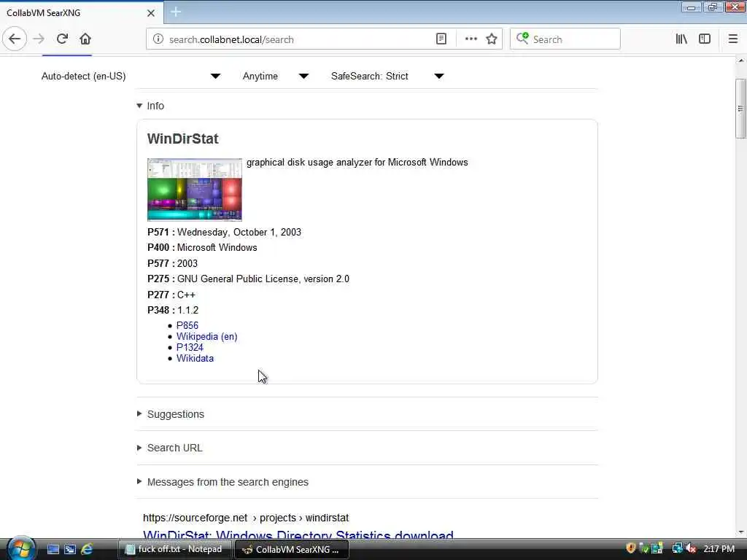
Task: Reload the current page
Action: 63,39
